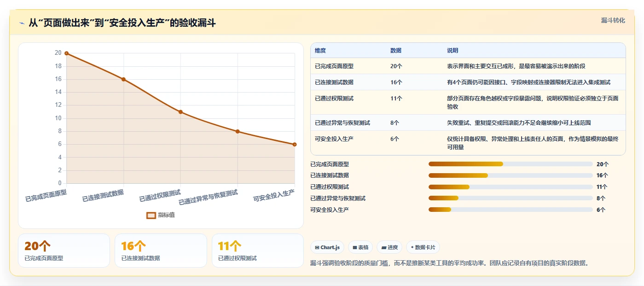Image resolution: width=644 pixels, height=286 pixels.
Task: Click description starting 有4个页面仍可能因接口
Action: [529, 82]
